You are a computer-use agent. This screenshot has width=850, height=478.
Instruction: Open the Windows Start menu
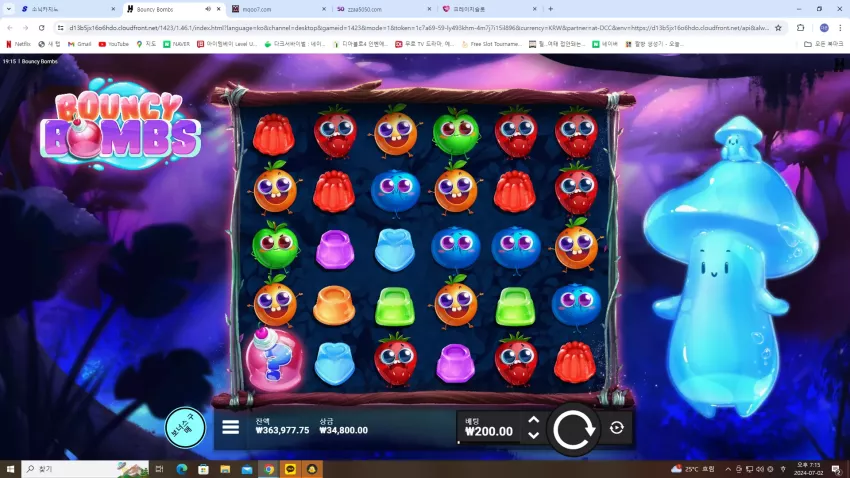click(x=10, y=469)
